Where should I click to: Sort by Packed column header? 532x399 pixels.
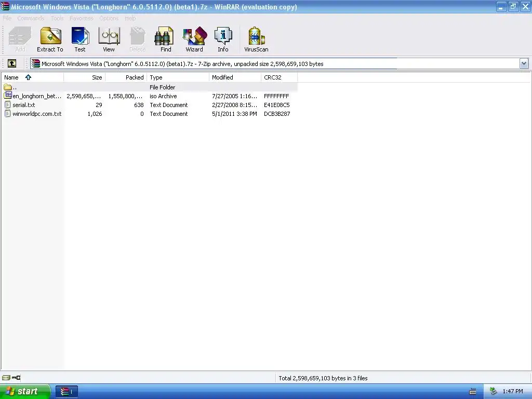(126, 77)
